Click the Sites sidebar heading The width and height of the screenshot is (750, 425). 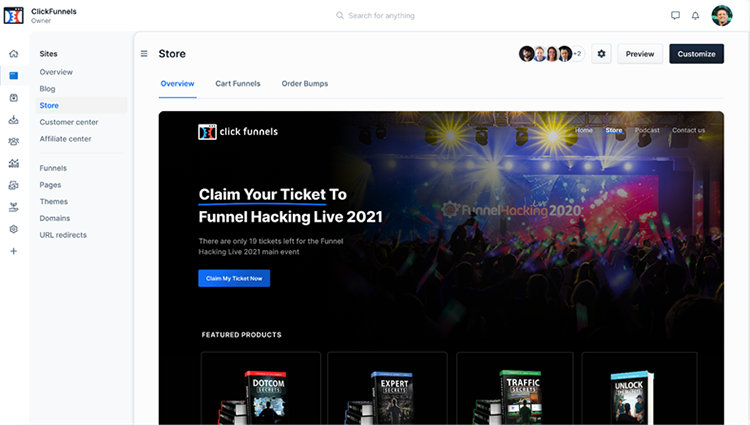48,54
